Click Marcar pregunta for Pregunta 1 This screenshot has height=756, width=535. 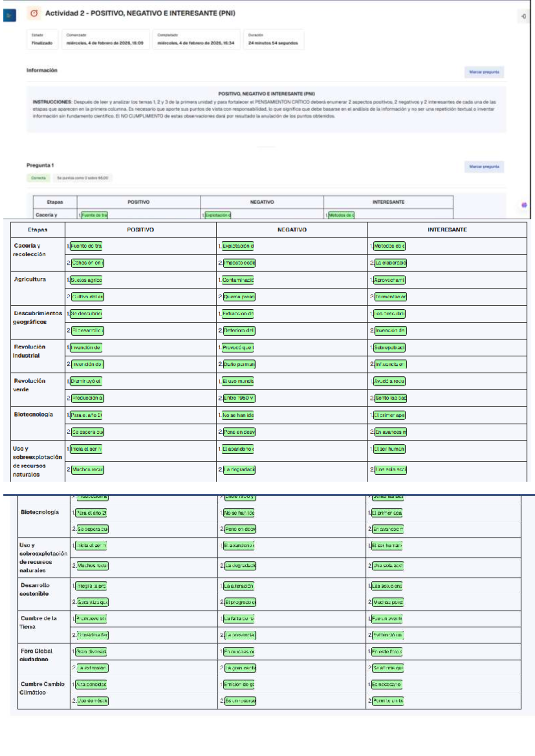[x=484, y=167]
